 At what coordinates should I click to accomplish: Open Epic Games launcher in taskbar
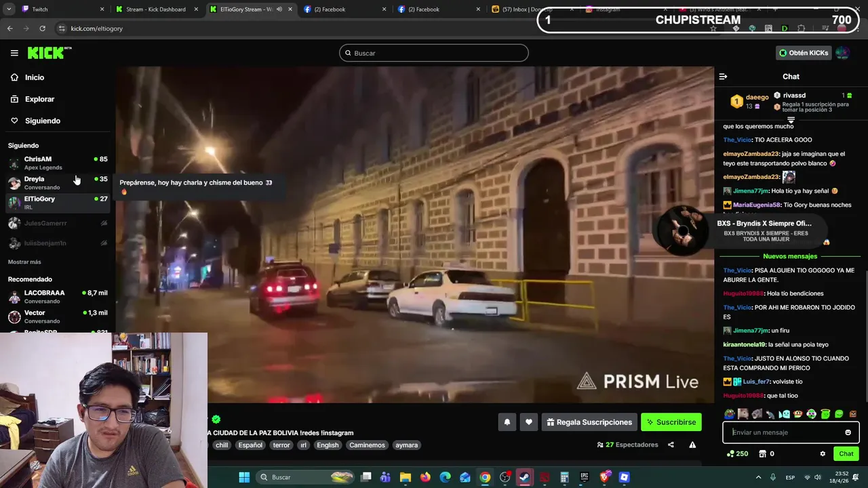[585, 477]
